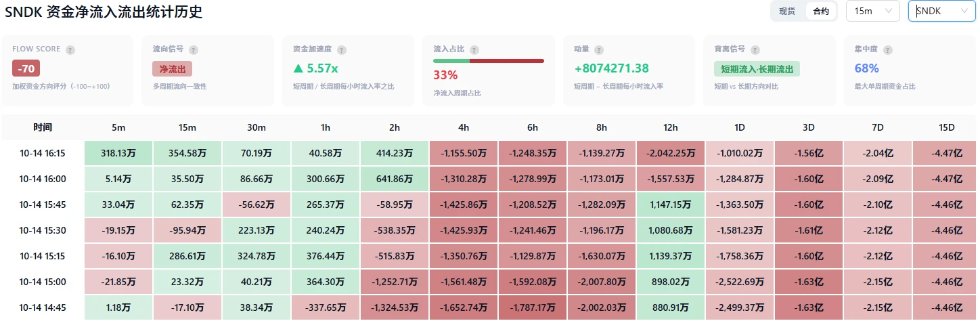Open the FLOW SCORE help question-mark icon
The width and height of the screenshot is (980, 321).
point(70,50)
